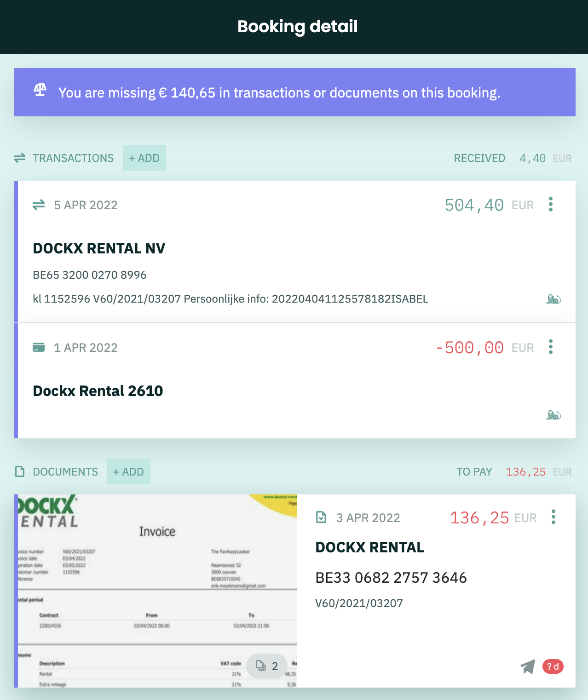The height and width of the screenshot is (700, 588).
Task: Click the Dockx Rental 2610 transaction title
Action: [x=98, y=391]
